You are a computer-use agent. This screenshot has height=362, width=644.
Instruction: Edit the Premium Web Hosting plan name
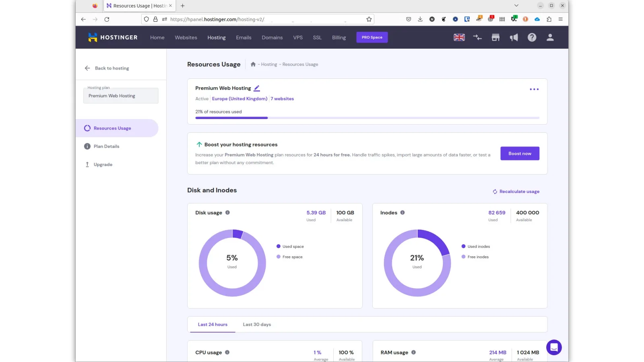pyautogui.click(x=257, y=88)
